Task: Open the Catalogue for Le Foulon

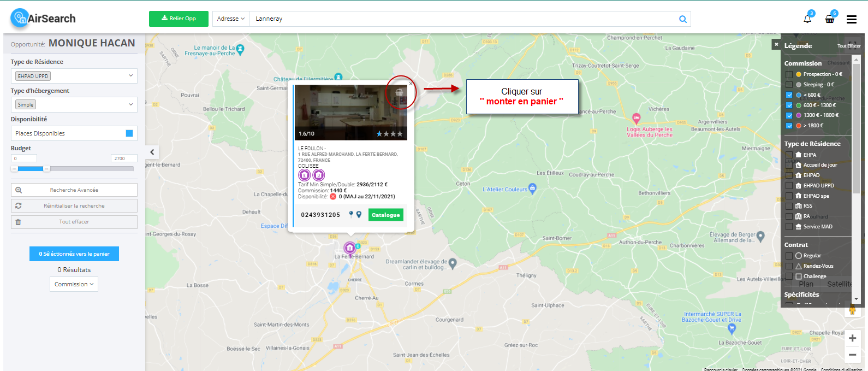Action: point(386,215)
